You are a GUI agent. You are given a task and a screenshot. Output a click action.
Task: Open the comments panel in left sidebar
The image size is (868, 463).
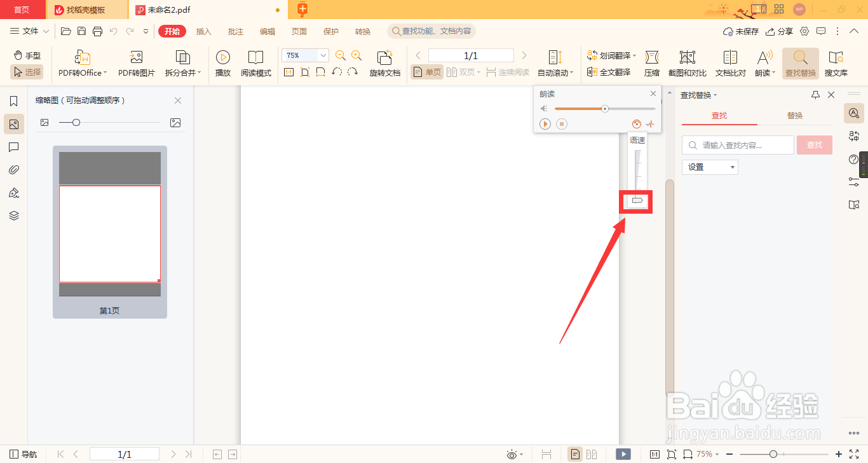coord(14,147)
